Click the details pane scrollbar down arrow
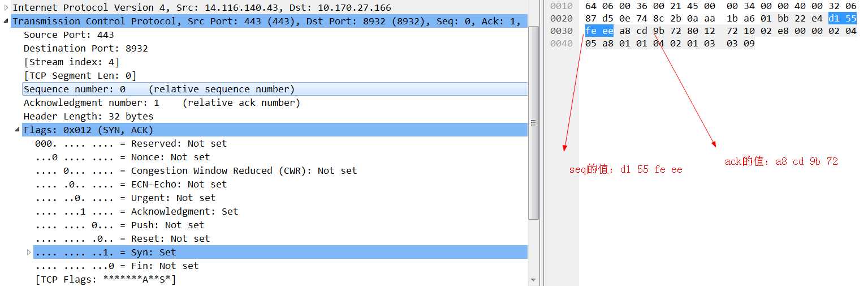The image size is (868, 286). click(534, 280)
